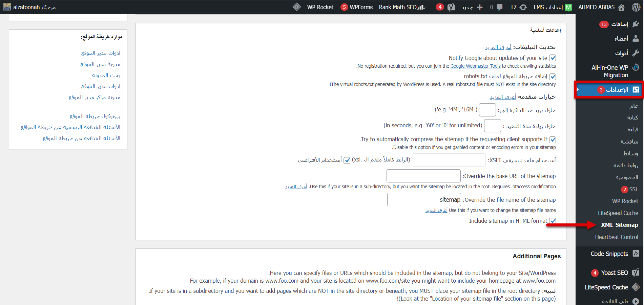Open the Sitemap Protocol resource link

click(x=95, y=116)
